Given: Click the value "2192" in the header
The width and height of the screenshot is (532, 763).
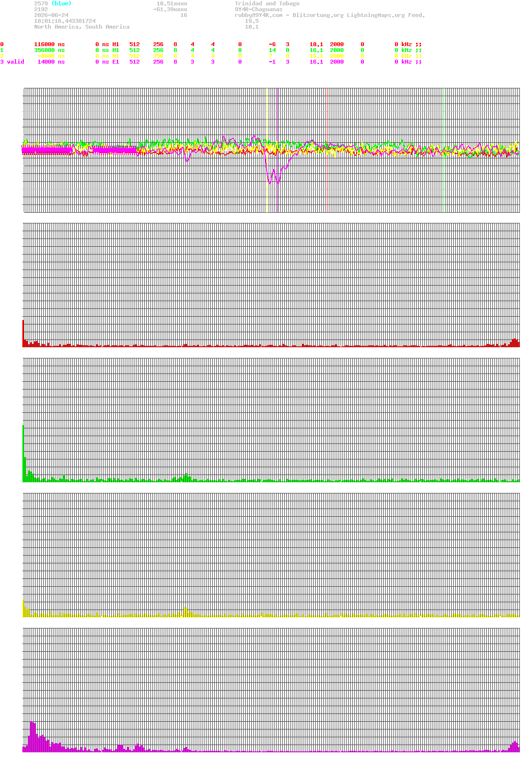Looking at the screenshot, I should pos(41,9).
